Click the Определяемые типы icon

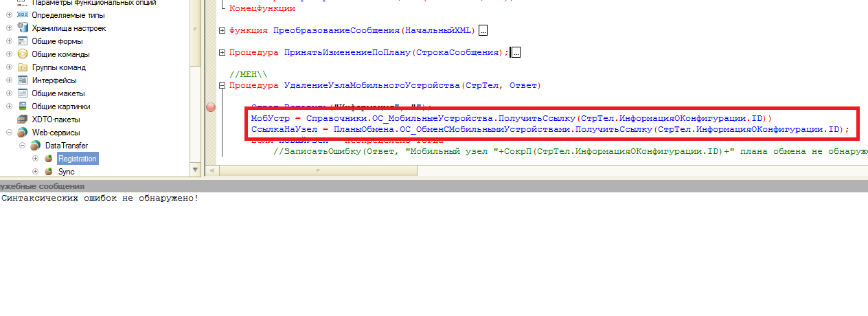pyautogui.click(x=23, y=15)
